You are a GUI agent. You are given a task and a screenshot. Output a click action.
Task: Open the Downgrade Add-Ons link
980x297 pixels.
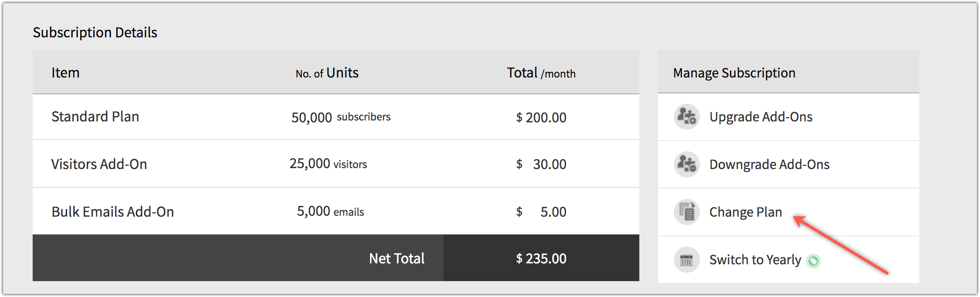point(769,164)
